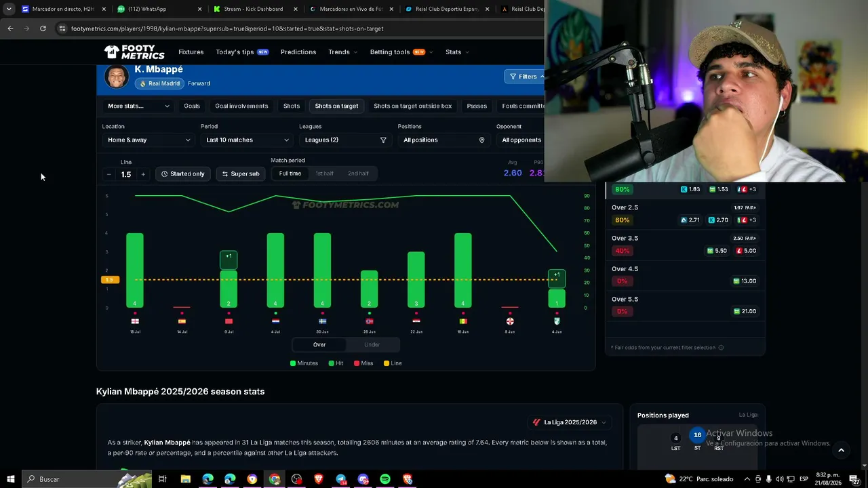Select the Goal involvements stat tab
Image resolution: width=868 pixels, height=488 pixels.
(x=241, y=106)
